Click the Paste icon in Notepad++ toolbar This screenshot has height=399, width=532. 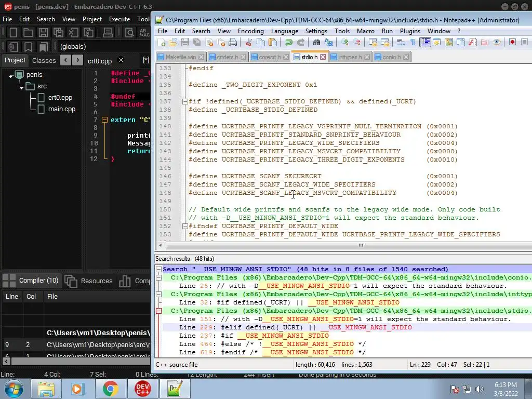pos(272,43)
